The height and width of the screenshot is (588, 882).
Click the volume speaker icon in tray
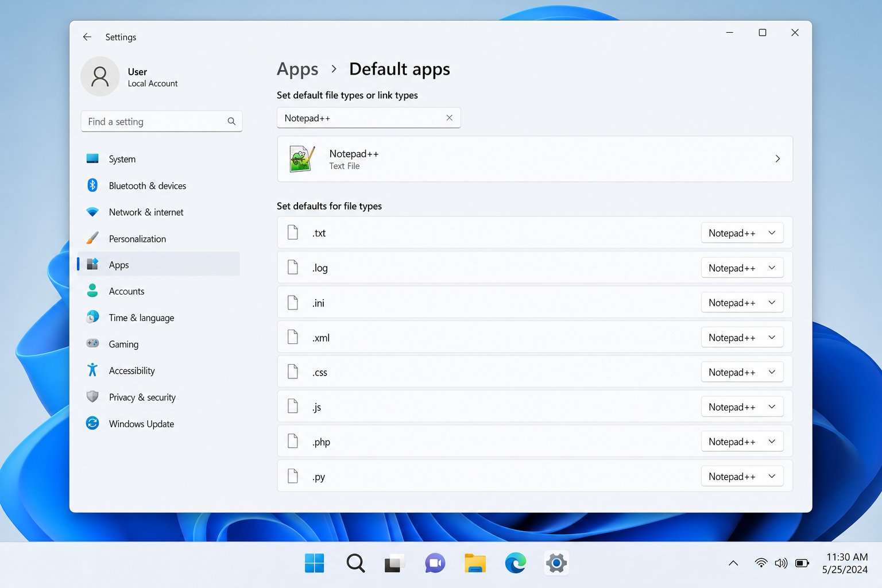[x=781, y=563]
